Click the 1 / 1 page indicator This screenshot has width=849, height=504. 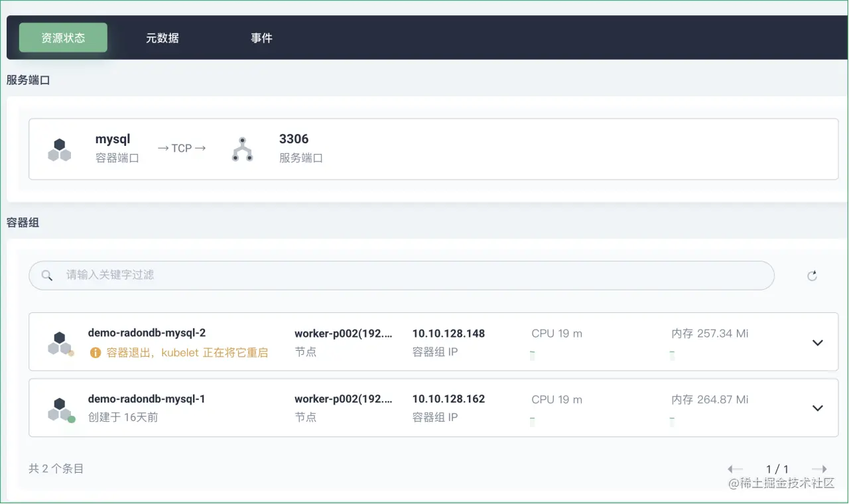coord(777,469)
